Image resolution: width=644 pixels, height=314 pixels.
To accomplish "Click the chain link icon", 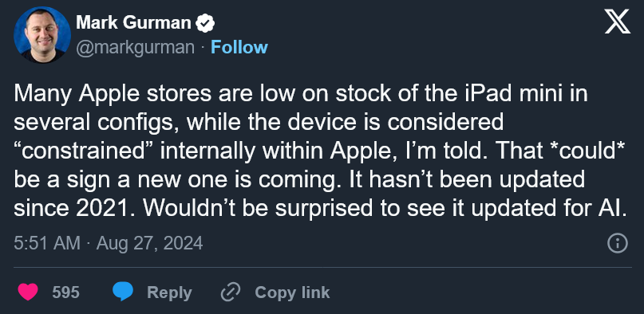I will (x=231, y=292).
